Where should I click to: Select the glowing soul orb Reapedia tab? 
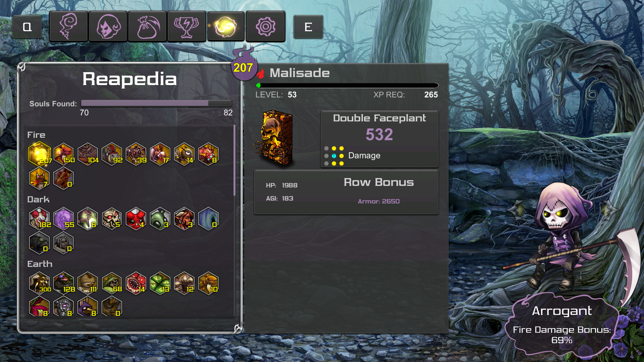226,26
